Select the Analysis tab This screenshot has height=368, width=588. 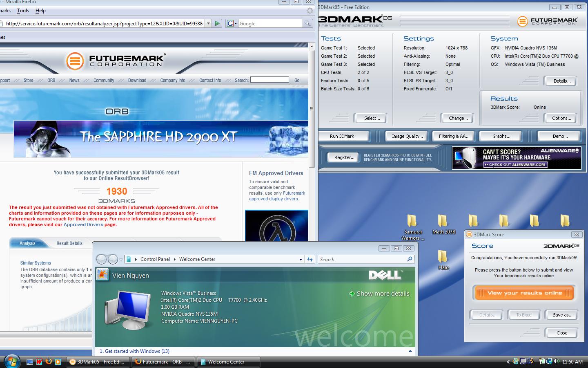click(27, 243)
